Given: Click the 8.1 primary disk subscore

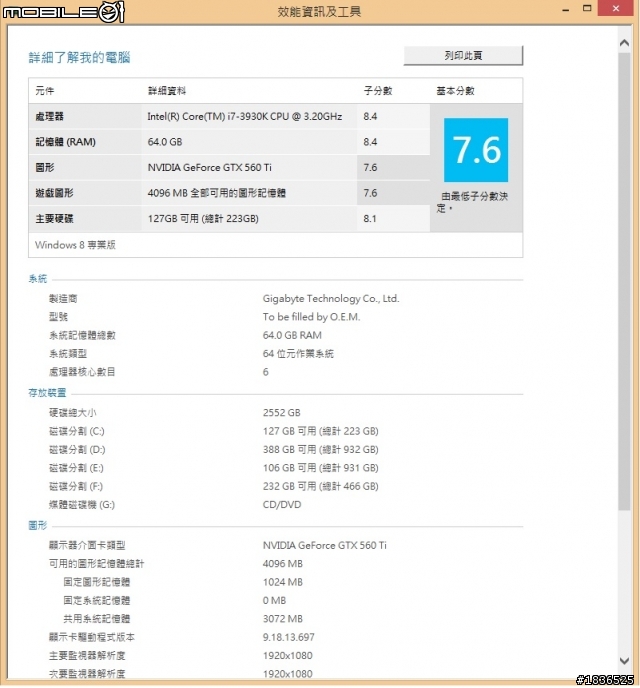Looking at the screenshot, I should point(370,218).
